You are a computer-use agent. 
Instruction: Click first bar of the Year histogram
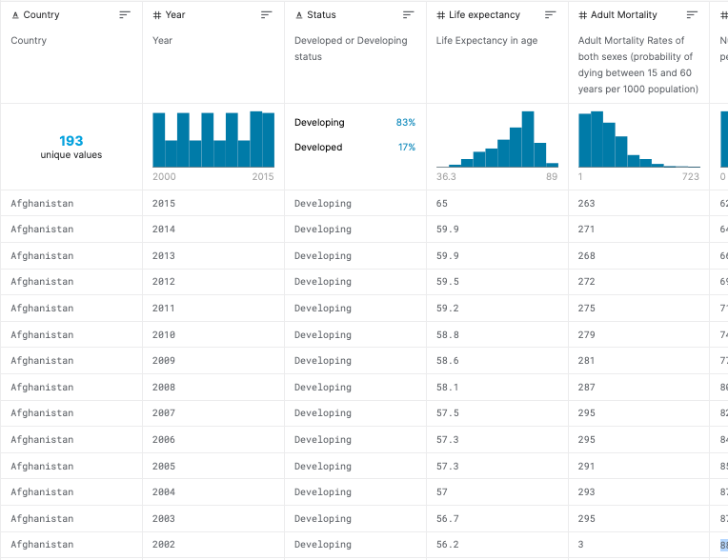click(x=159, y=140)
